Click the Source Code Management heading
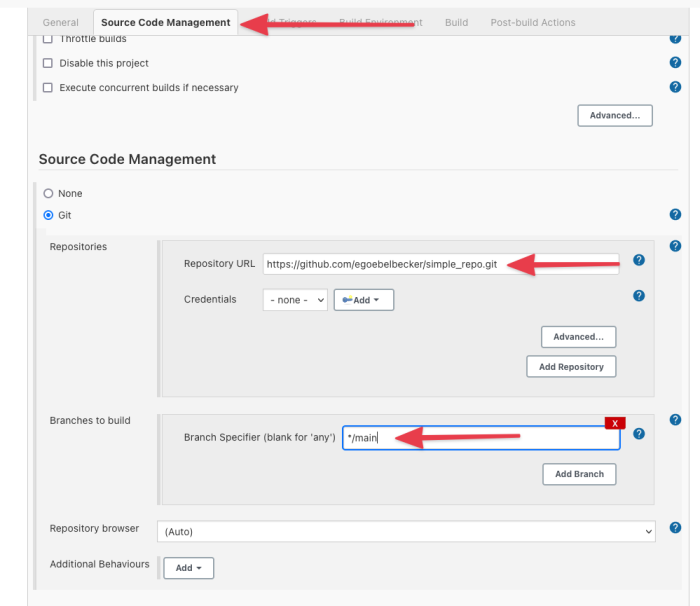 coord(127,159)
